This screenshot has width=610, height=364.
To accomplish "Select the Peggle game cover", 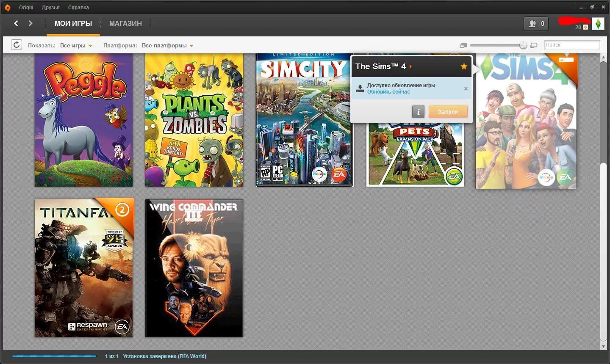I will pos(83,120).
